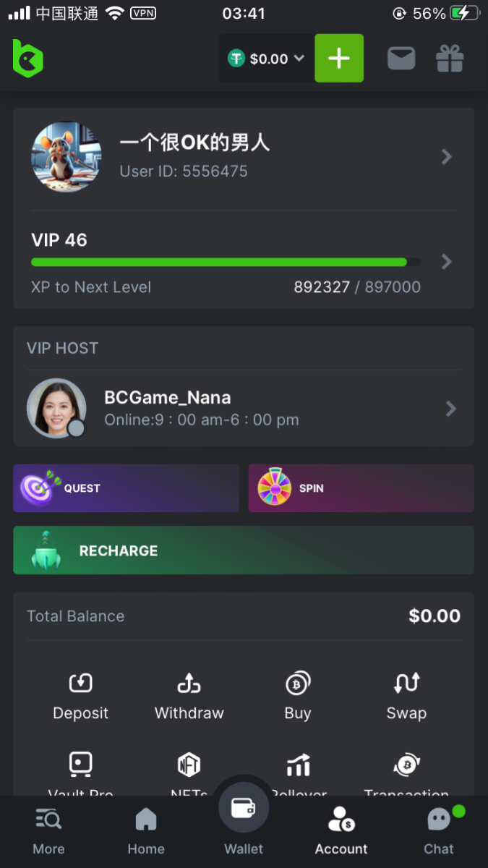Image resolution: width=488 pixels, height=868 pixels.
Task: Open the Withdraw icon
Action: 189,683
